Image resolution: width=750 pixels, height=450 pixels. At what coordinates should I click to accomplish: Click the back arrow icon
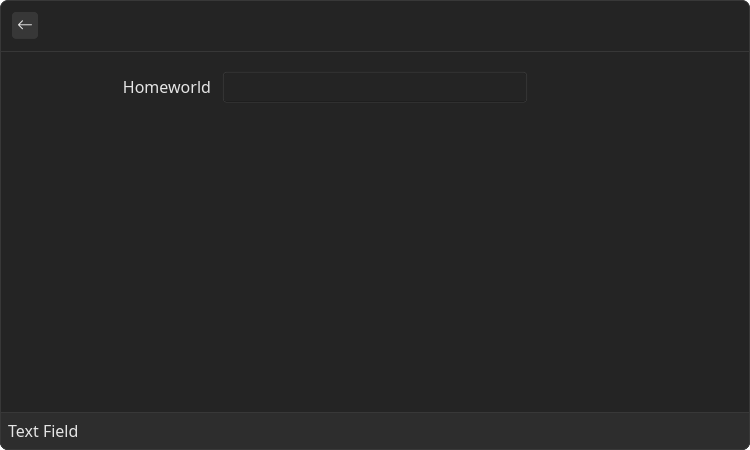(25, 25)
